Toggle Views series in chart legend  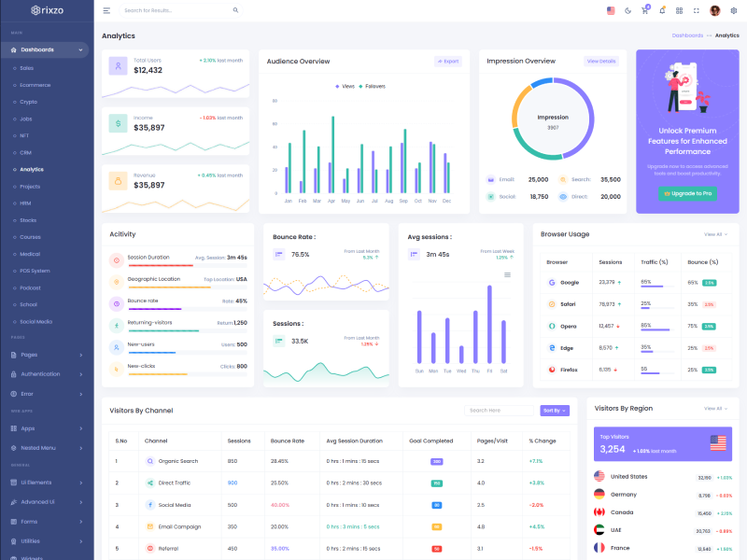[x=345, y=86]
